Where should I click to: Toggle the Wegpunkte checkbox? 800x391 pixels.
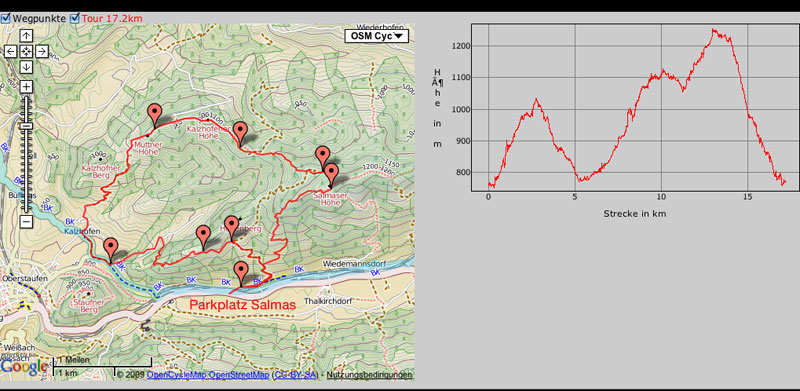coord(6,18)
